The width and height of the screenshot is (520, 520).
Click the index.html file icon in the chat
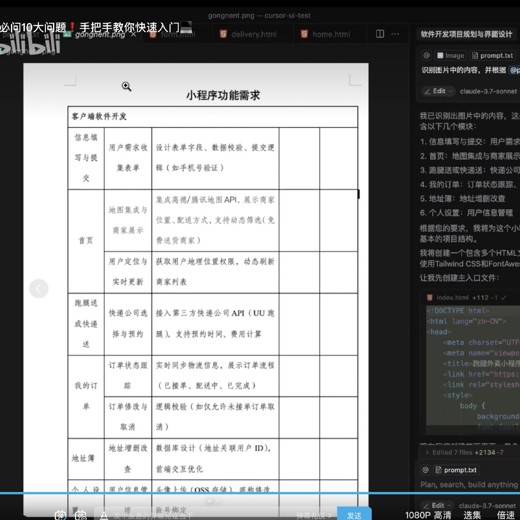click(x=430, y=297)
